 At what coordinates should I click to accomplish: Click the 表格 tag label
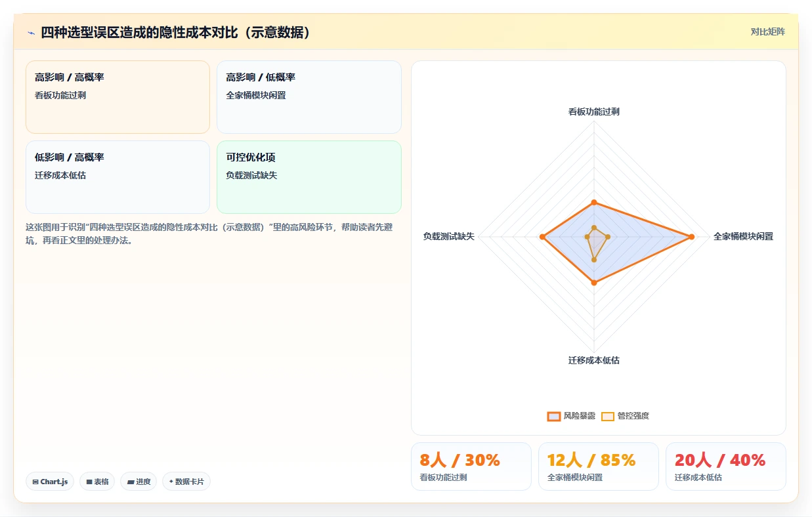[x=101, y=482]
